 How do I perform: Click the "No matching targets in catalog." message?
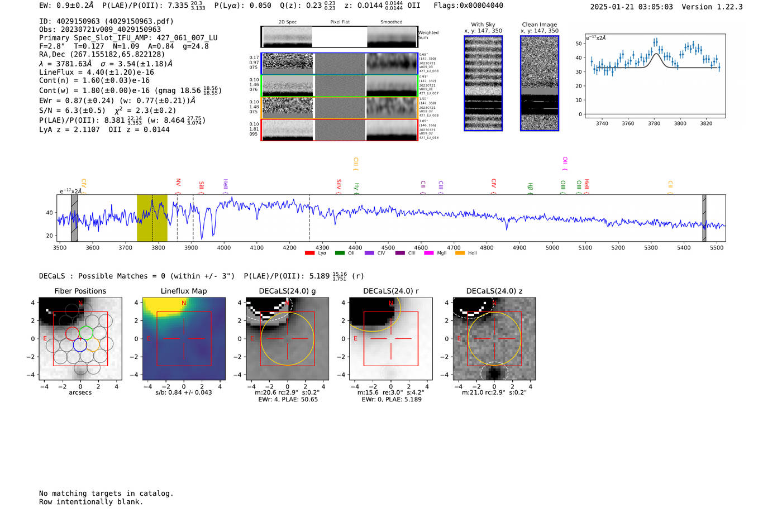tap(106, 493)
